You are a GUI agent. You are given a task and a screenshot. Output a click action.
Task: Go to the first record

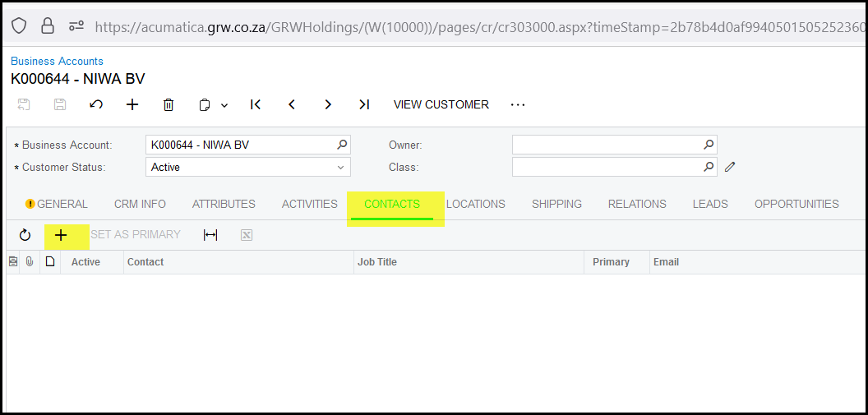256,104
